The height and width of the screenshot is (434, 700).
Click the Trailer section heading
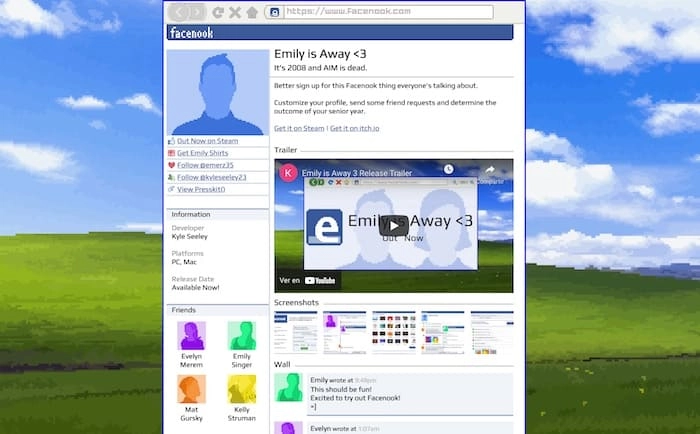point(286,150)
